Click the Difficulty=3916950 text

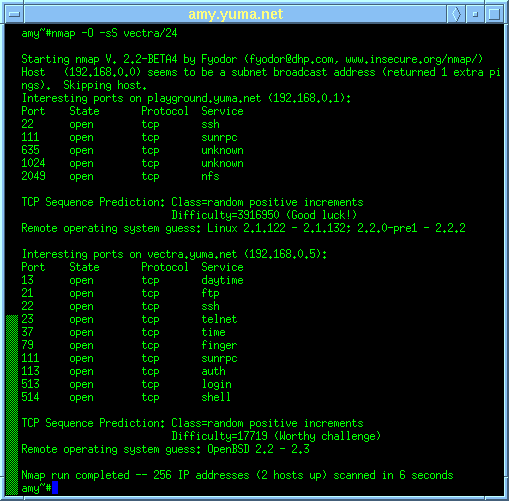(x=225, y=215)
